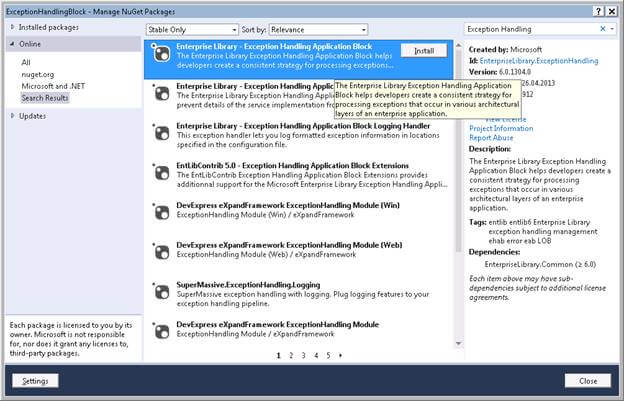Click the EntLibContrib 5.0 package icon

click(x=161, y=173)
